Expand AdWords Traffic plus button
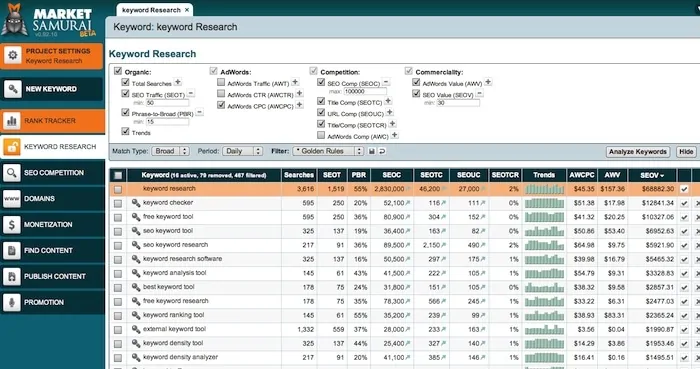The image size is (700, 369). tap(295, 82)
